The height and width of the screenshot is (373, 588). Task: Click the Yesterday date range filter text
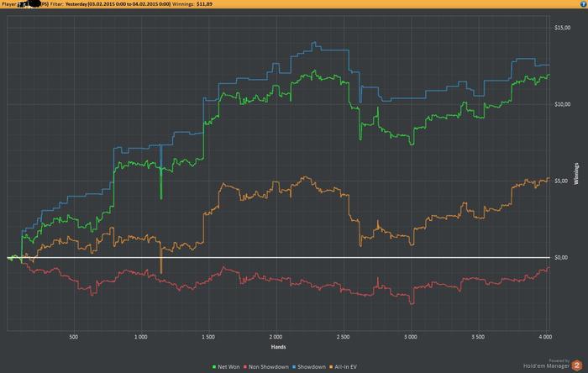(118, 4)
